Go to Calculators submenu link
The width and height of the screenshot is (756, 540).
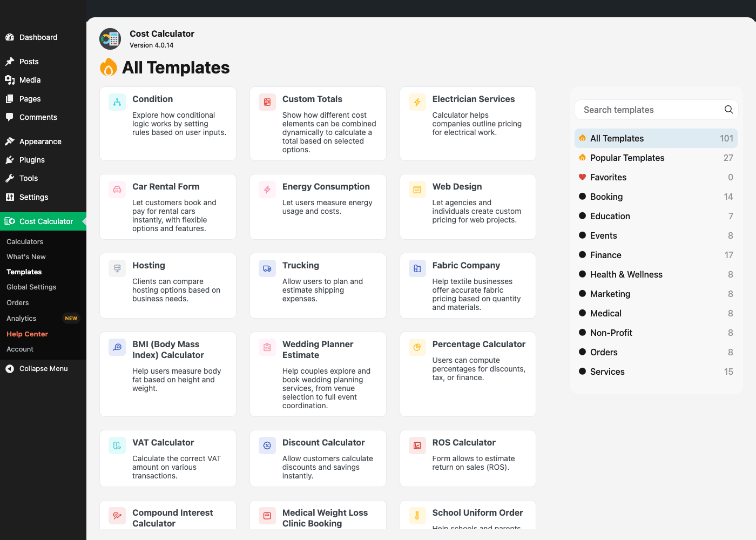[x=25, y=241]
